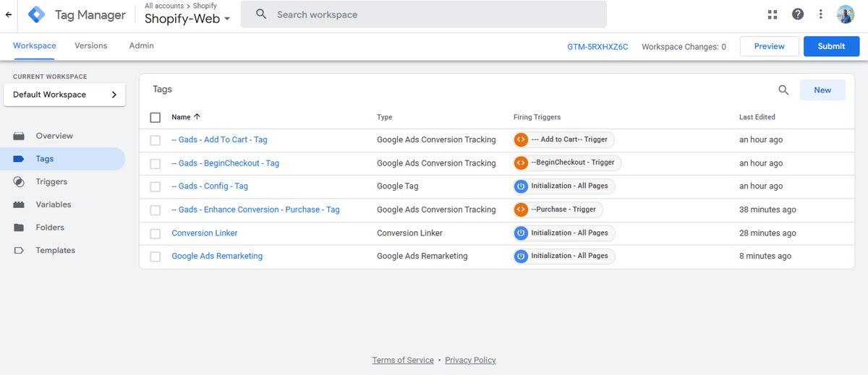The image size is (868, 375).
Task: Click the Add to Cart trigger orange icon
Action: point(520,139)
